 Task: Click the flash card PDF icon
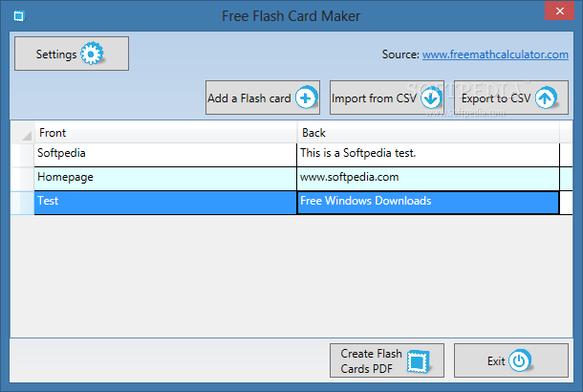click(418, 361)
